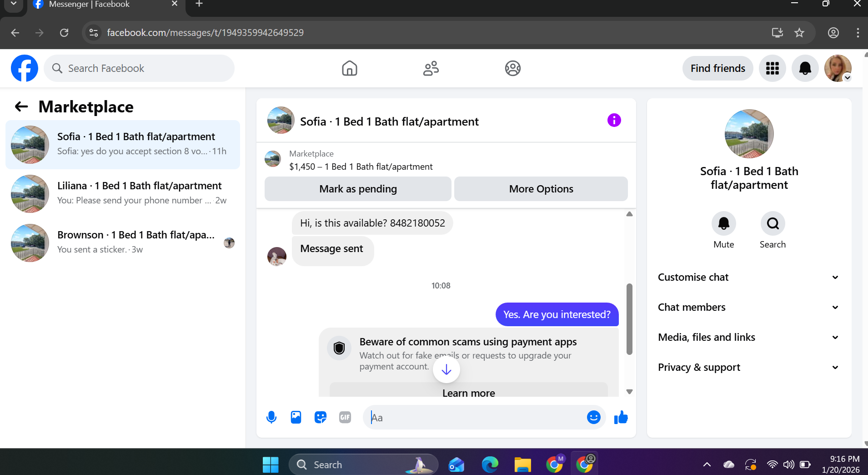Viewport: 868px width, 475px height.
Task: Expand Media, files and links section
Action: [x=749, y=337]
